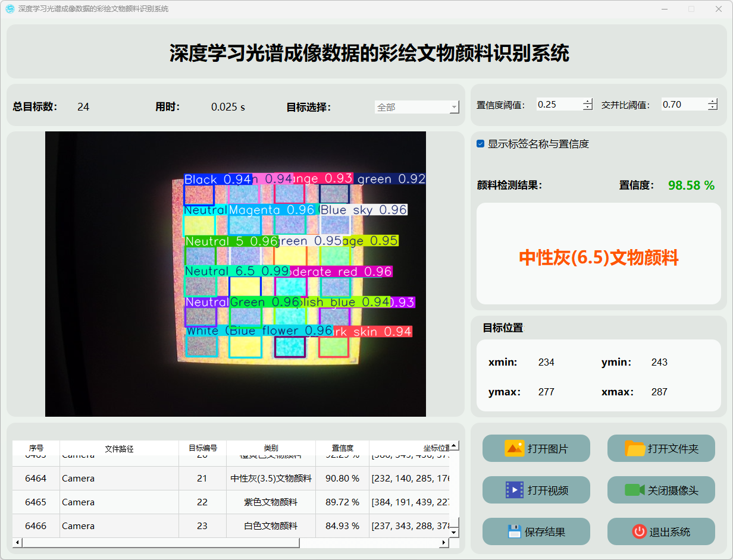
Task: Select the 紫色文物颜料 row in results table
Action: (271, 502)
